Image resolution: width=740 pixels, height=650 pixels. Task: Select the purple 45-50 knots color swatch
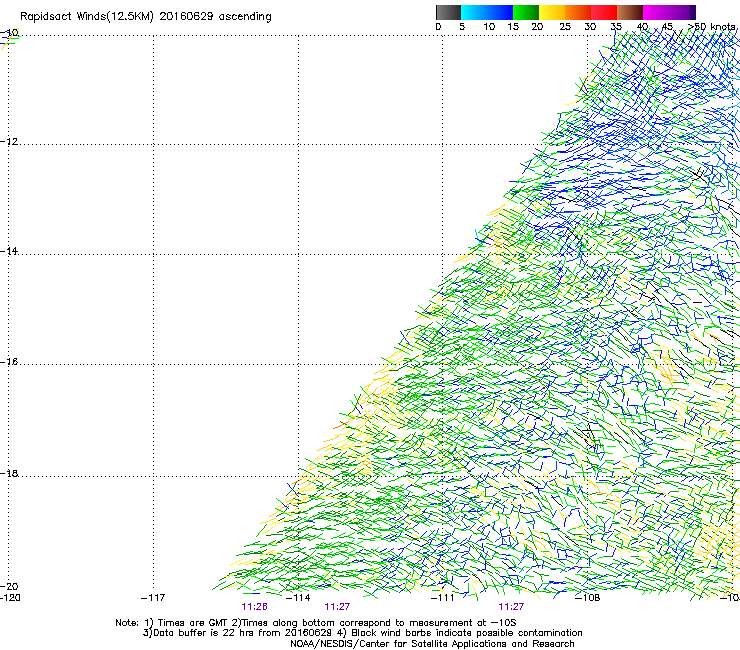[682, 12]
